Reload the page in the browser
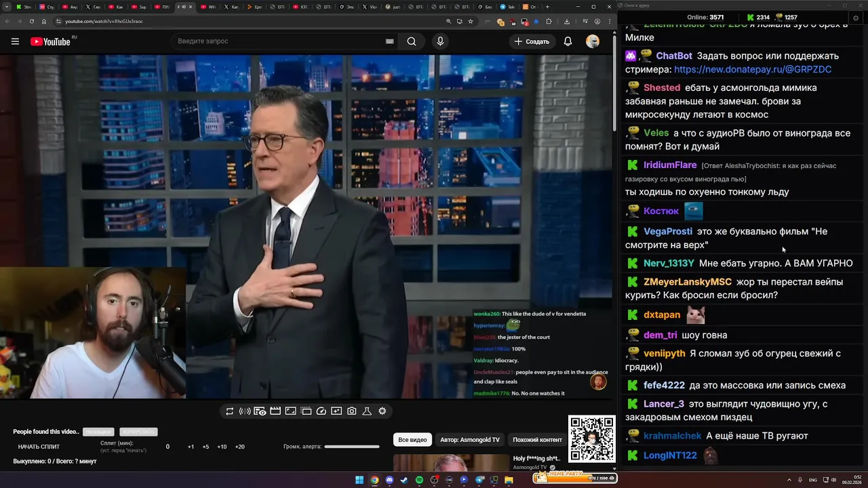Screen dimensions: 868x488 point(32,21)
